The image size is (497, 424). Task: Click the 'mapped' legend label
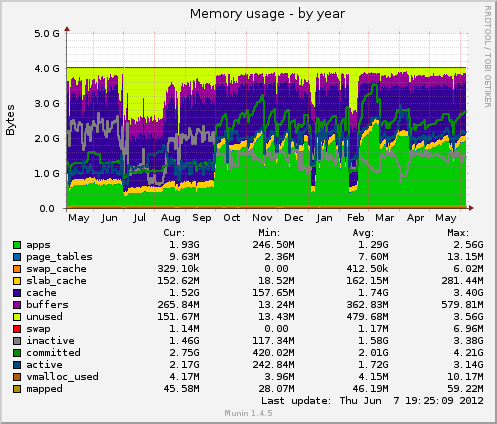click(44, 389)
